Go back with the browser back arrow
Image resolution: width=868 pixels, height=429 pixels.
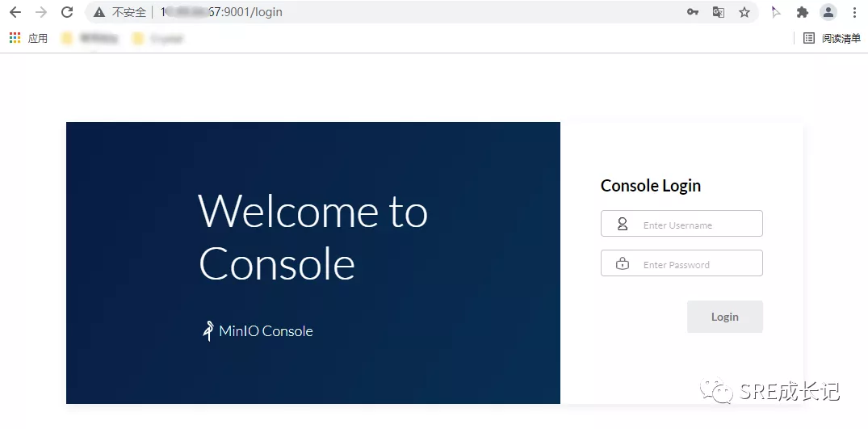[15, 12]
